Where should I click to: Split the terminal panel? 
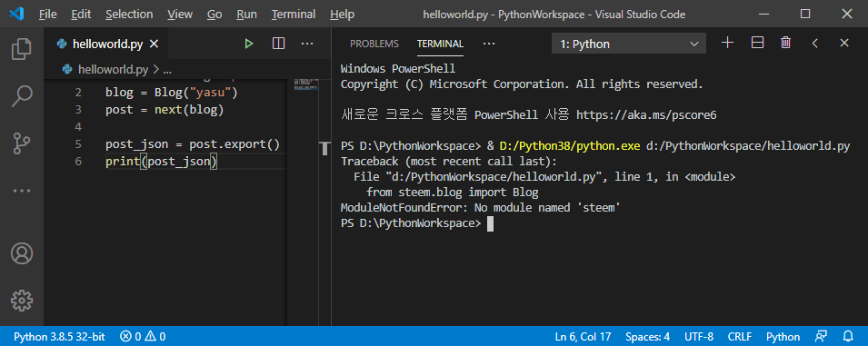click(757, 43)
